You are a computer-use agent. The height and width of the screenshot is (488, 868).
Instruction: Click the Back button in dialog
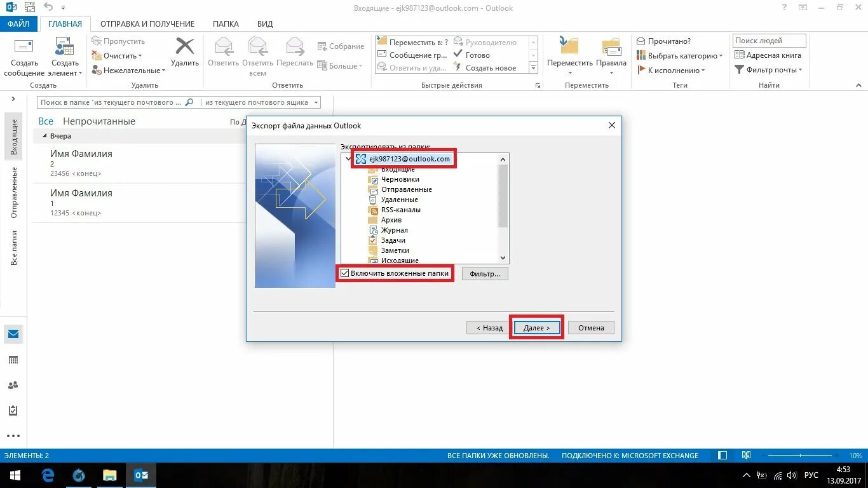489,328
